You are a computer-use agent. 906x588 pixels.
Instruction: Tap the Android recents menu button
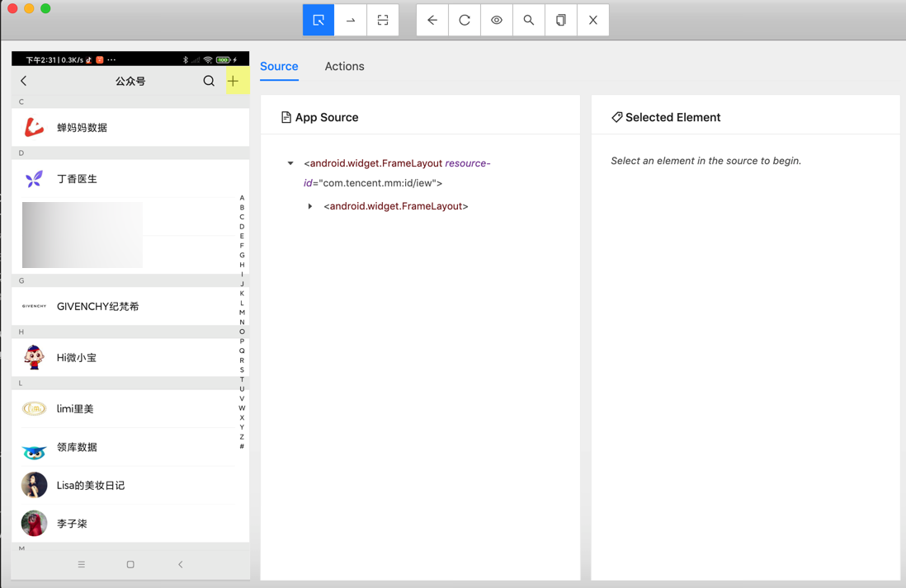coord(82,564)
